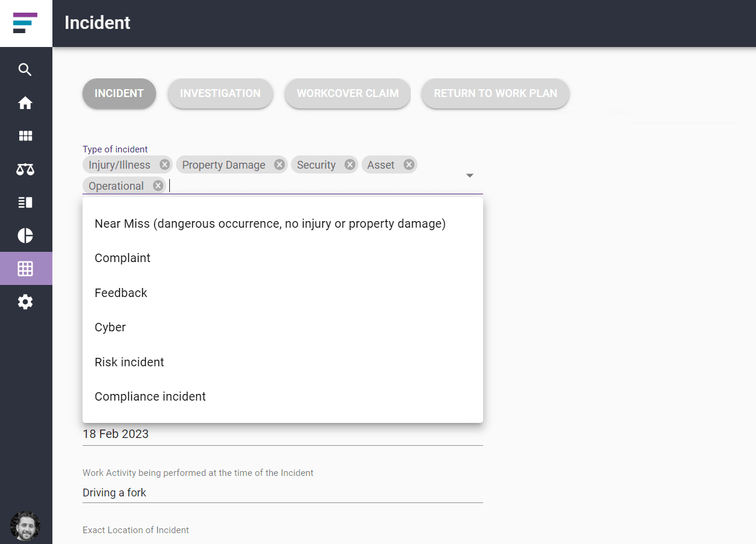Collapse the Type of incident dropdown arrow
Screen dimensions: 756x544
(x=470, y=175)
